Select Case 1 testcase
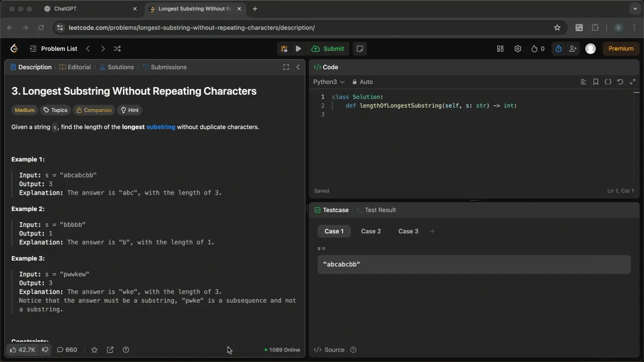The height and width of the screenshot is (362, 644). pos(334,231)
